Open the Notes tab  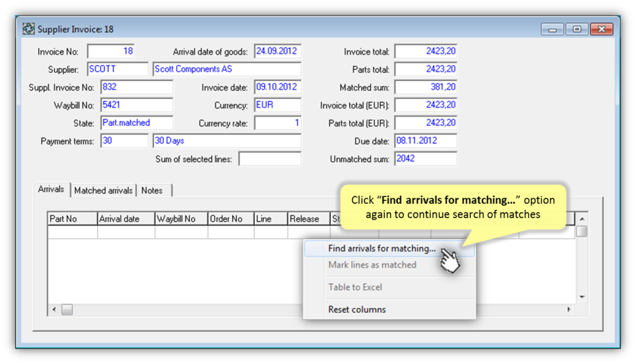[152, 190]
